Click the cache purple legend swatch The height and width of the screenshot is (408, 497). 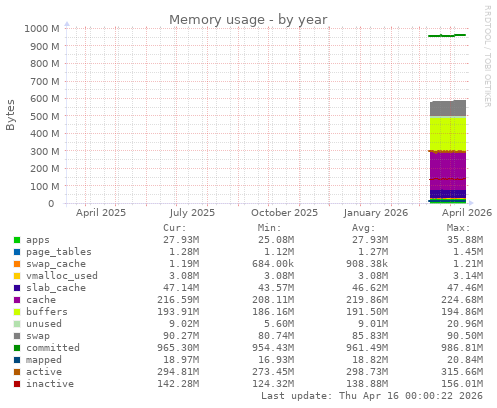(x=17, y=300)
